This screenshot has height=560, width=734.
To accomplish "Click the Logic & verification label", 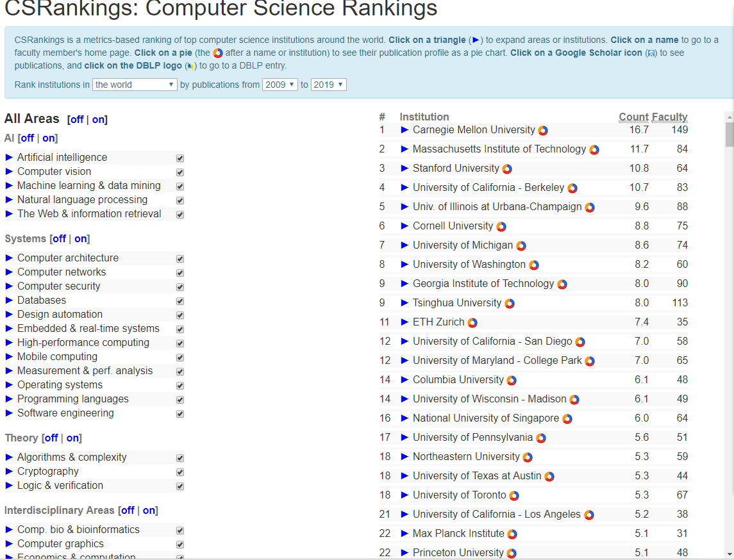I will tap(60, 486).
